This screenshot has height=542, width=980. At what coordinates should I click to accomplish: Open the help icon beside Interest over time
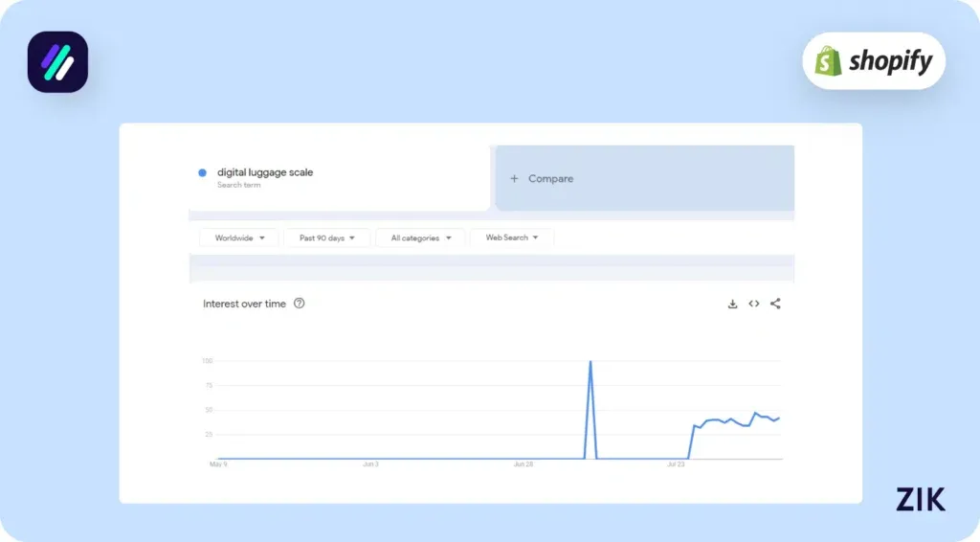(x=300, y=304)
